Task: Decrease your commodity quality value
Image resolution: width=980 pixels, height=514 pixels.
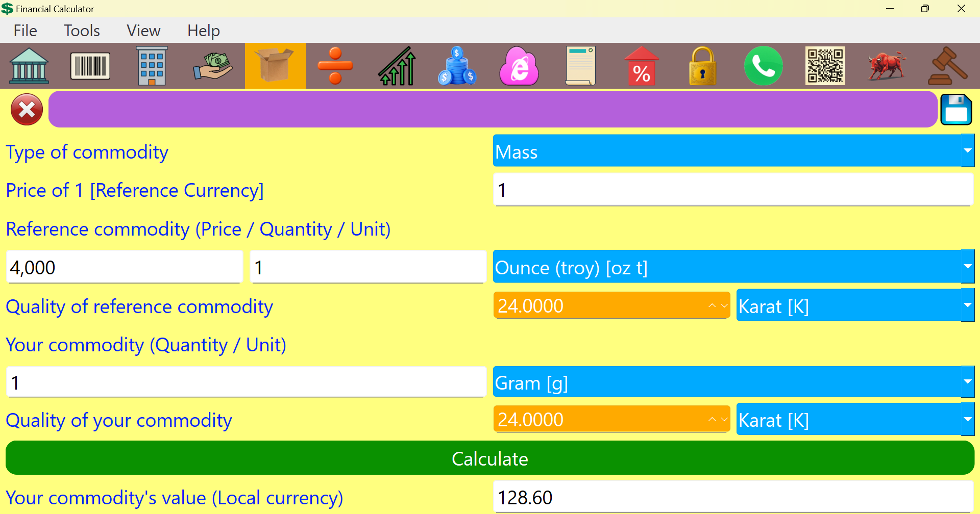Action: pyautogui.click(x=724, y=419)
